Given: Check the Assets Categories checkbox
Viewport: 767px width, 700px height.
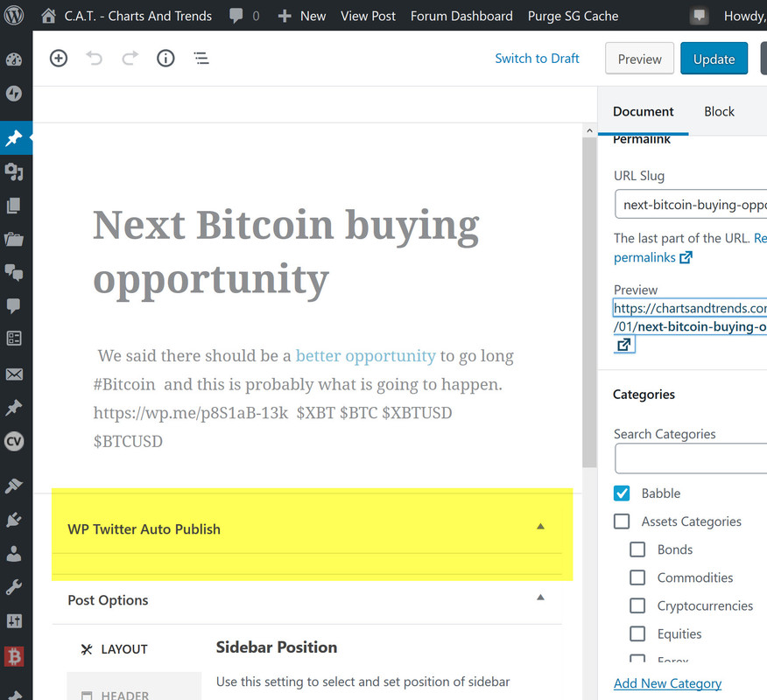Looking at the screenshot, I should click(622, 521).
